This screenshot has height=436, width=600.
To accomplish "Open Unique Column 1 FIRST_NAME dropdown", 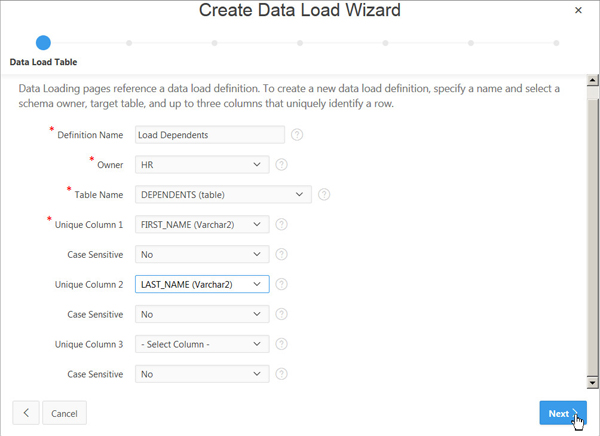I will click(x=201, y=224).
